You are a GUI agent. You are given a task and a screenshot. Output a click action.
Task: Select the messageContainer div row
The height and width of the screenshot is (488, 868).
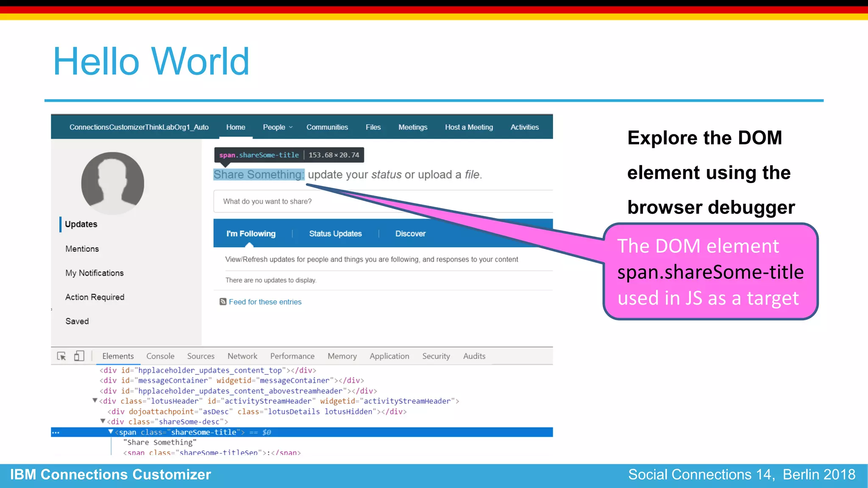tap(232, 380)
